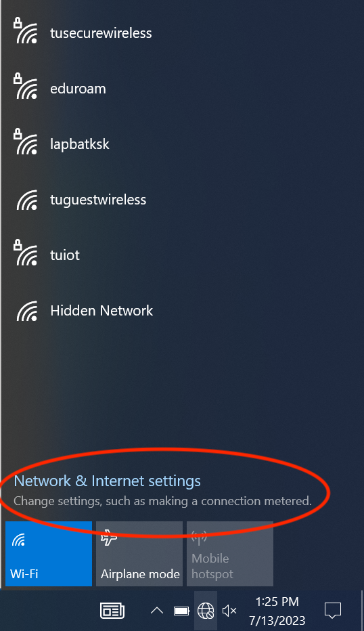Viewport: 364px width, 631px height.
Task: Click the eduroam Wi-Fi signal icon
Action: [26, 86]
